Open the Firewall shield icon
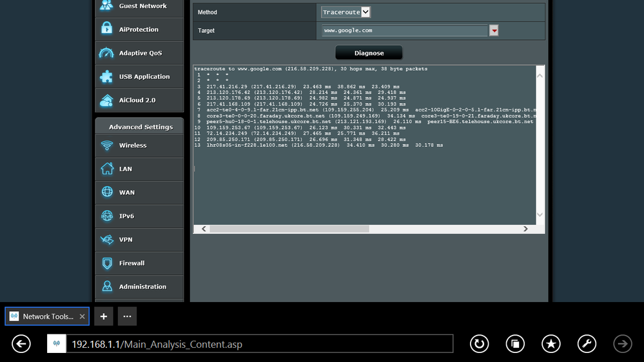 107,263
